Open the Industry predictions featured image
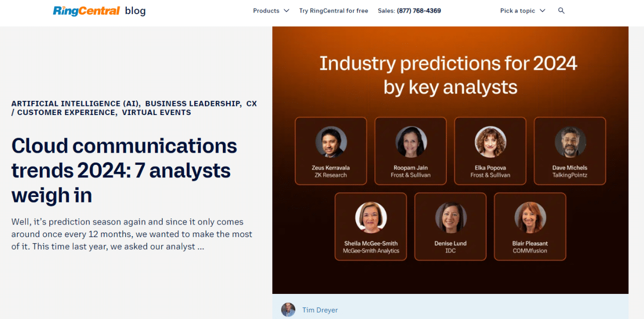This screenshot has width=644, height=319. 450,160
